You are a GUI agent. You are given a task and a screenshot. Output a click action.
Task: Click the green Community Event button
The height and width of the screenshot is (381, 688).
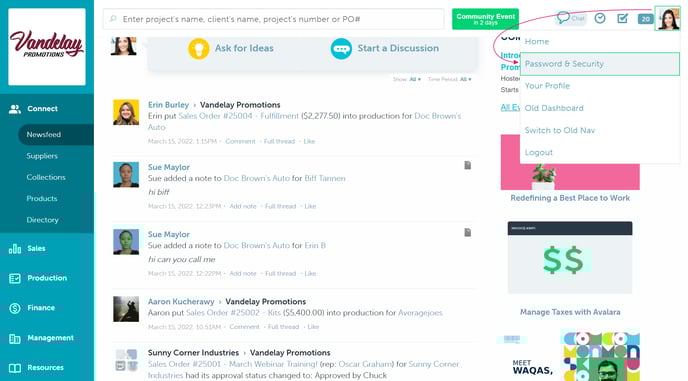(x=485, y=19)
